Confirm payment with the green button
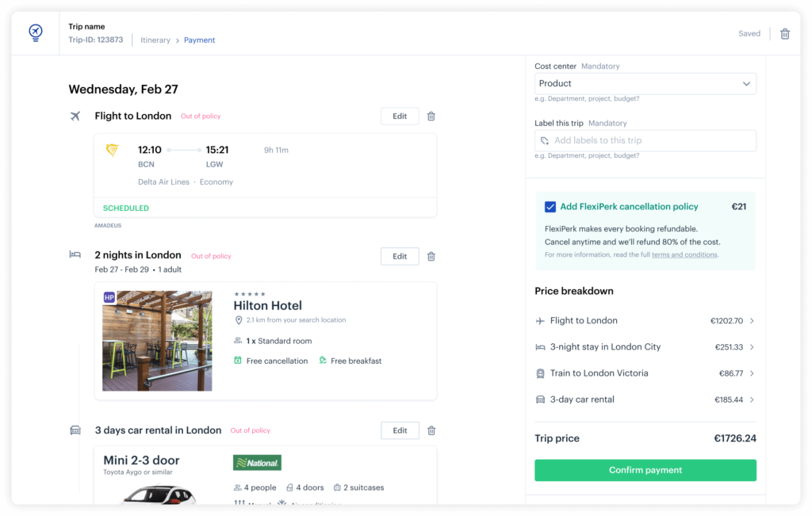This screenshot has height=516, width=812. pyautogui.click(x=645, y=470)
